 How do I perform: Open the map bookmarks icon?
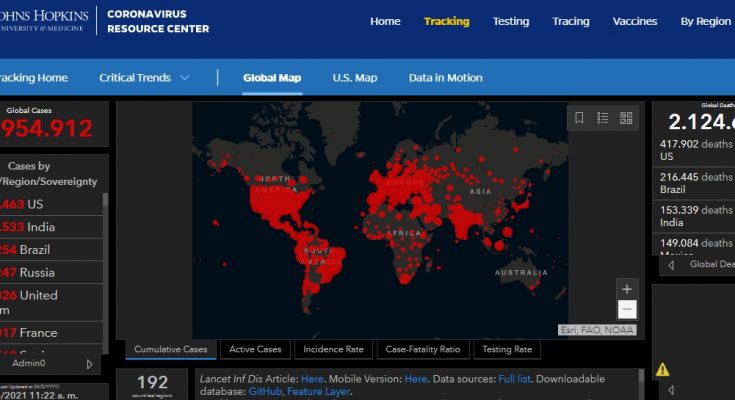click(x=579, y=118)
